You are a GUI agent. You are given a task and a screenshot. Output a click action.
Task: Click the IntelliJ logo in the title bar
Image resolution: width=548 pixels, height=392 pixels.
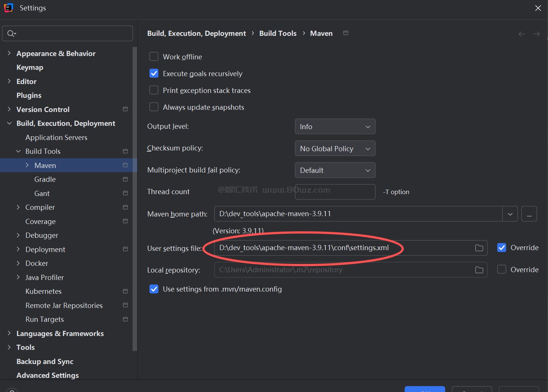(8, 8)
